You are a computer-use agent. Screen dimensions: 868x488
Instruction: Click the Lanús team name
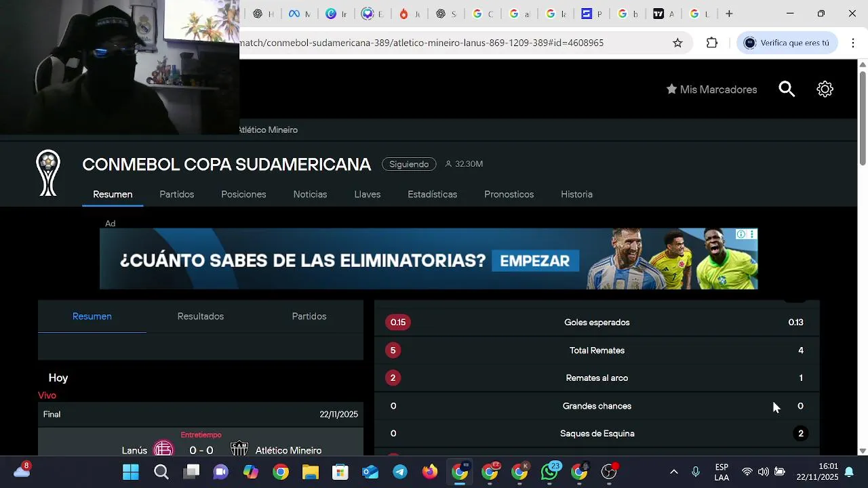point(134,450)
